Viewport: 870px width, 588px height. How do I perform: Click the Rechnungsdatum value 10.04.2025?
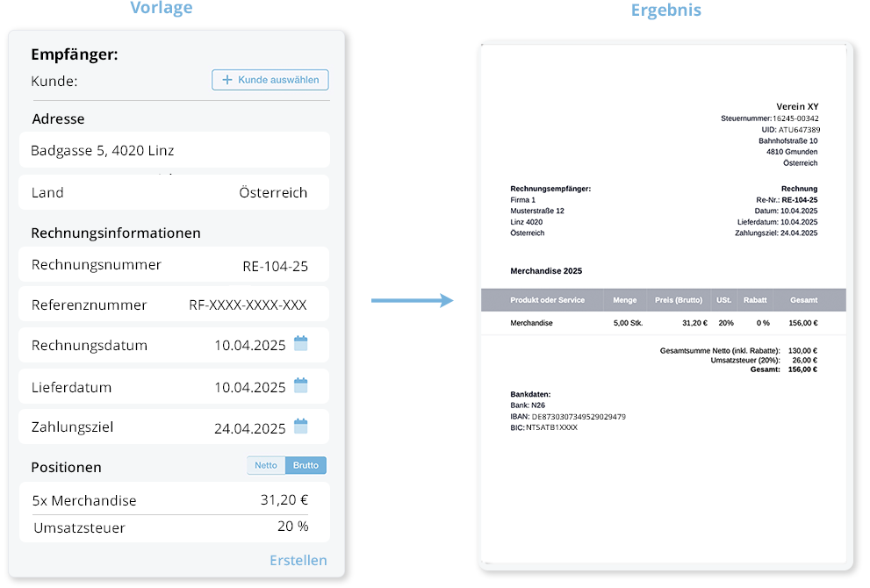point(250,345)
